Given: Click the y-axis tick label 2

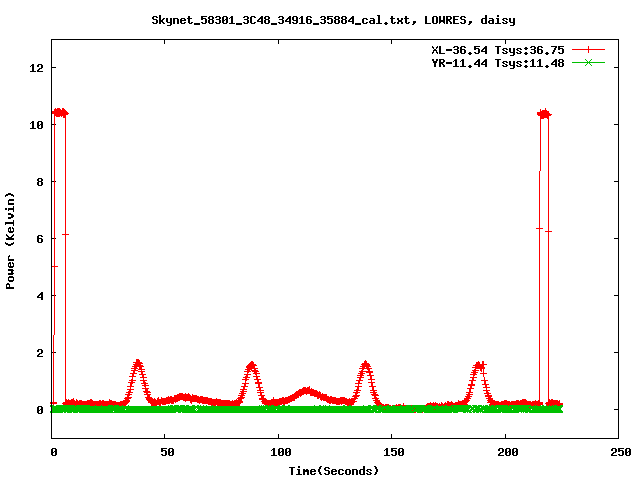Looking at the screenshot, I should [40, 353].
